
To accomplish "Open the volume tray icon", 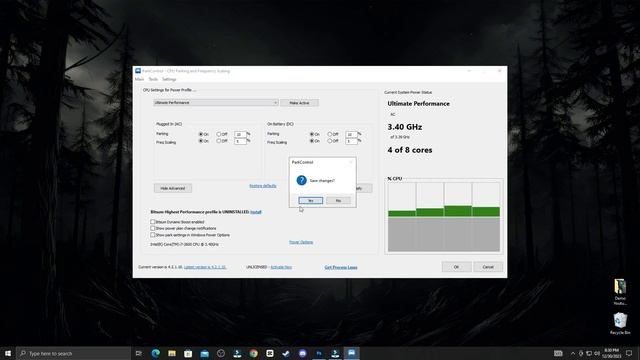I will [597, 353].
